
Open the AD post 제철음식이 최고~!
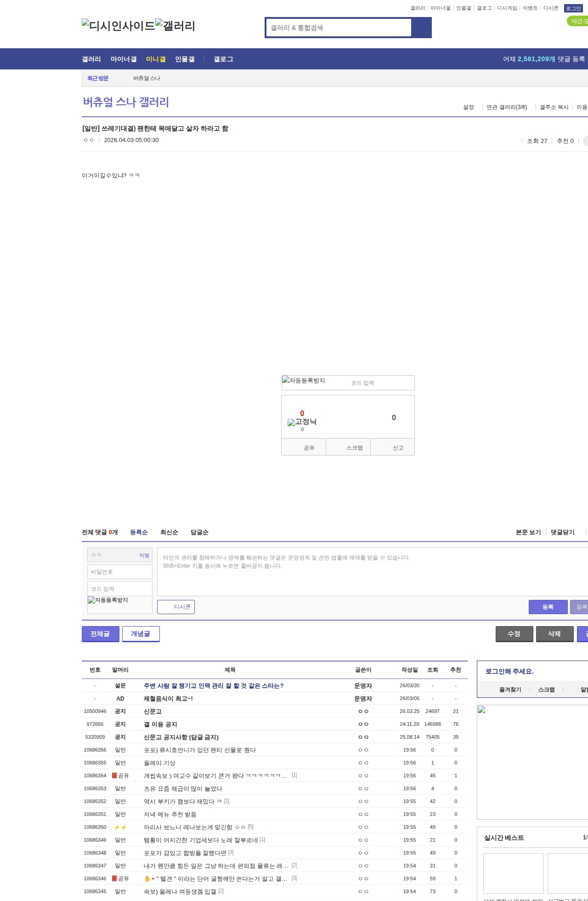(x=168, y=698)
